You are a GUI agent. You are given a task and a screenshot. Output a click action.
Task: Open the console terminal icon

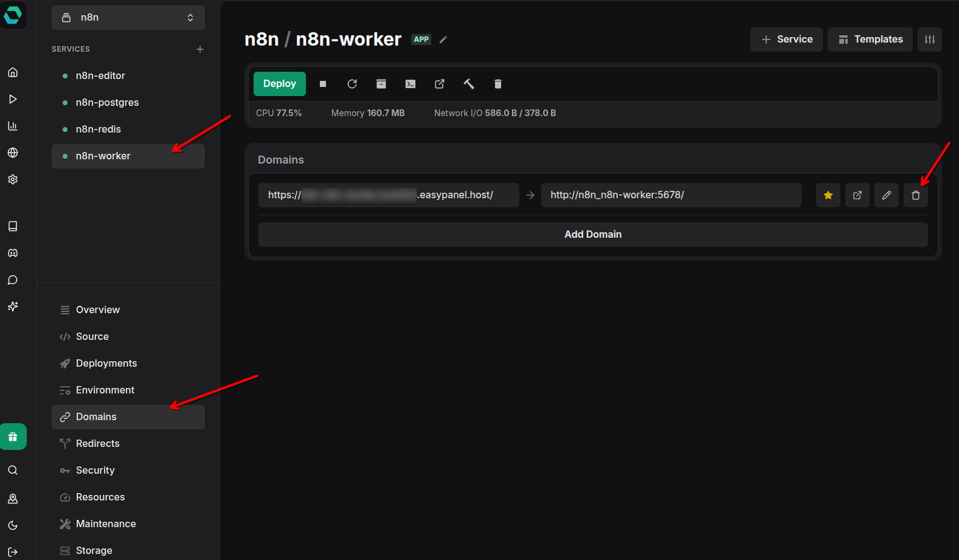point(410,84)
